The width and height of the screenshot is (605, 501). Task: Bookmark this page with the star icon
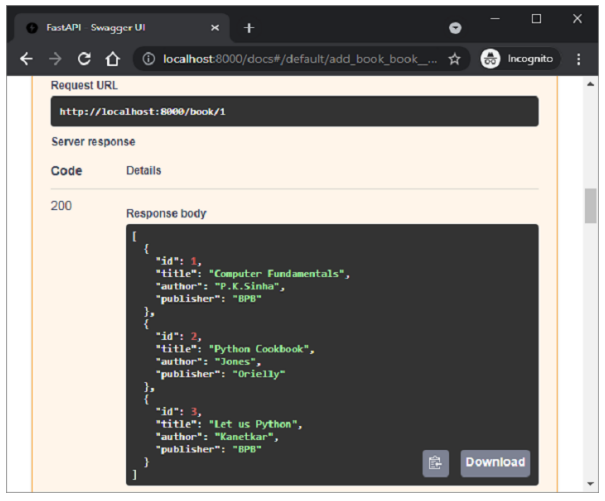pos(454,60)
